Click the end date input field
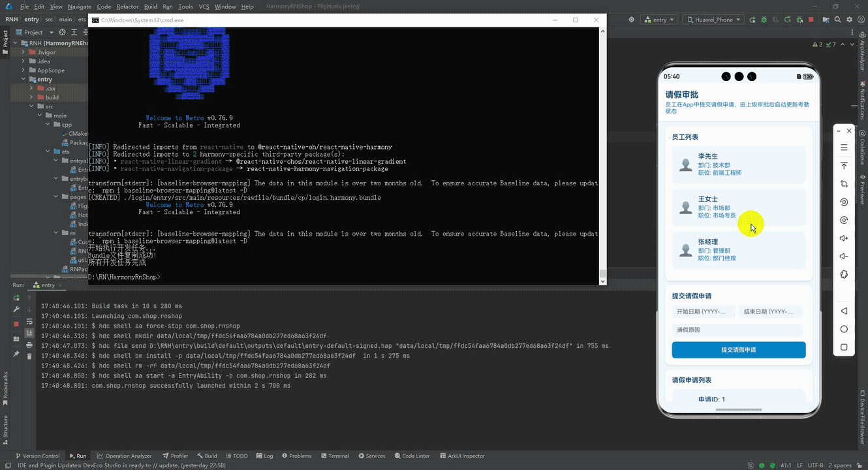The image size is (868, 470). [771, 312]
